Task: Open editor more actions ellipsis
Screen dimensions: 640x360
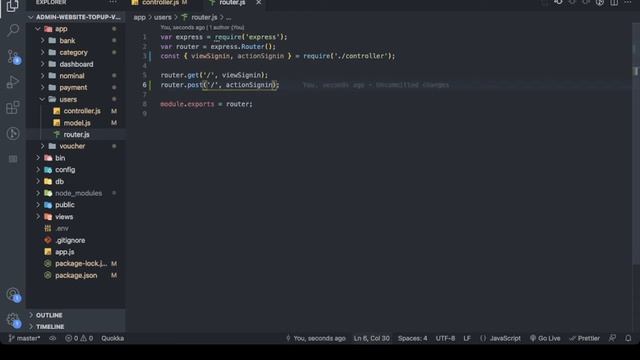Action: click(628, 2)
